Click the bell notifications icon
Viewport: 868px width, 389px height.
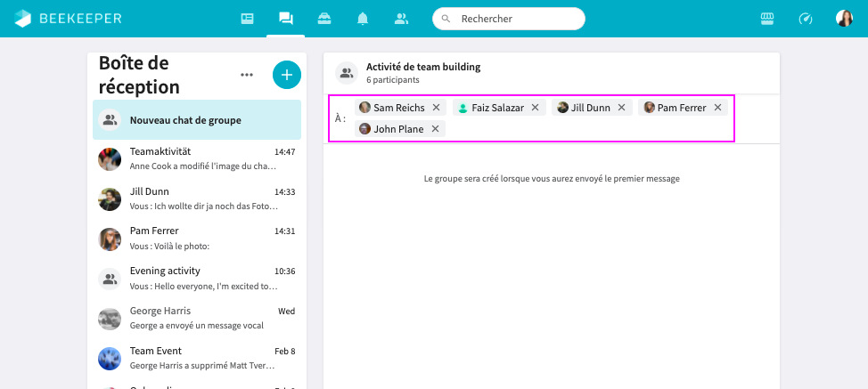click(x=363, y=19)
